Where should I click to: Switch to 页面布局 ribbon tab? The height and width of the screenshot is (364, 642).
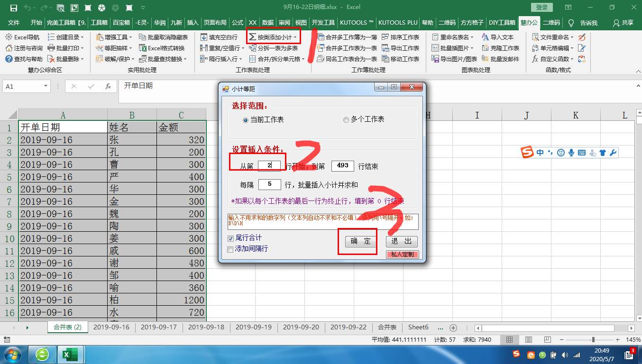point(215,23)
